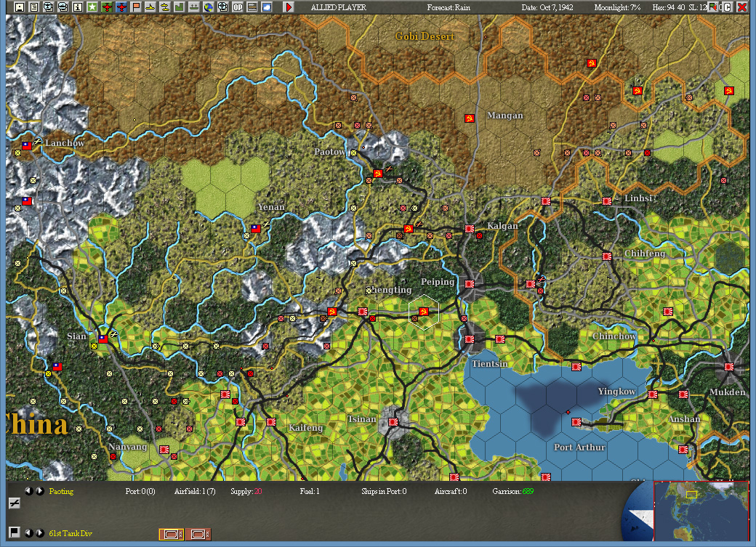Click the yellow base marker at Paotow
Viewport: 756px width, 547px height.
353,153
